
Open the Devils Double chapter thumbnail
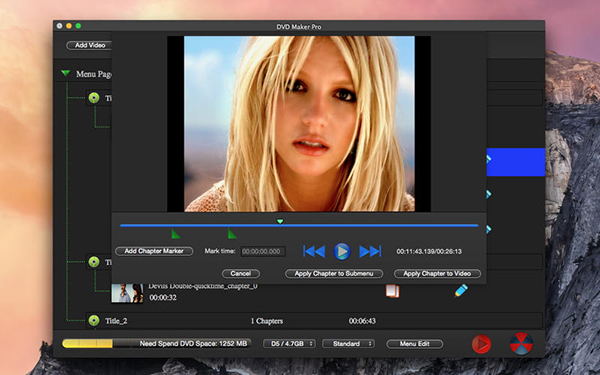[127, 293]
